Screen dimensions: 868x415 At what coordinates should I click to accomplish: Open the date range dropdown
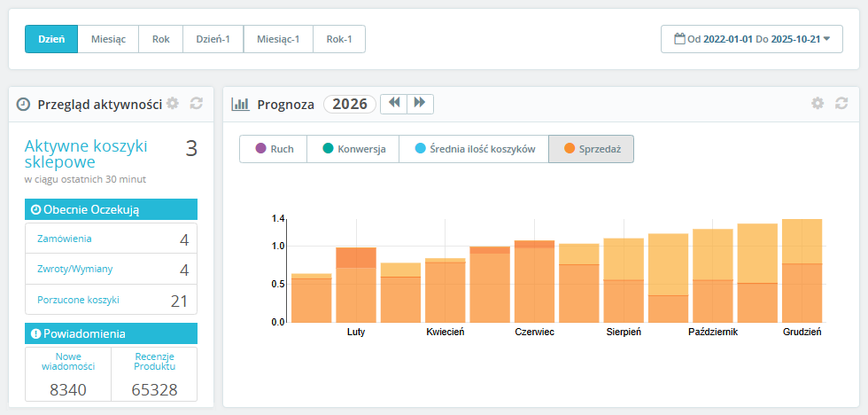[751, 39]
